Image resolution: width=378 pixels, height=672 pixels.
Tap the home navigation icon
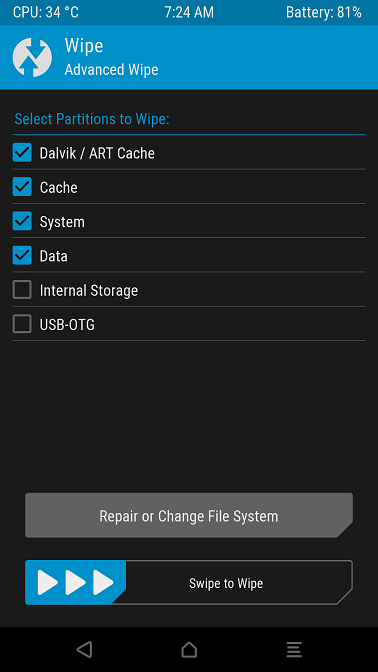[189, 649]
